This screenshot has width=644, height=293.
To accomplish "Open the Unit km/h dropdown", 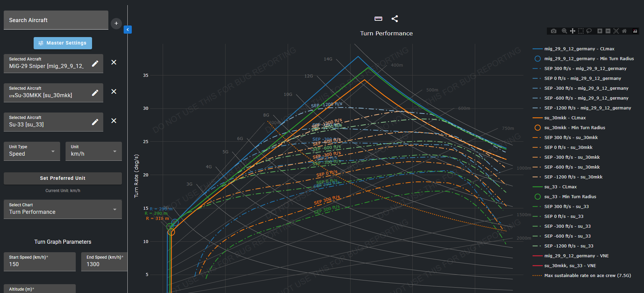I will coord(94,151).
